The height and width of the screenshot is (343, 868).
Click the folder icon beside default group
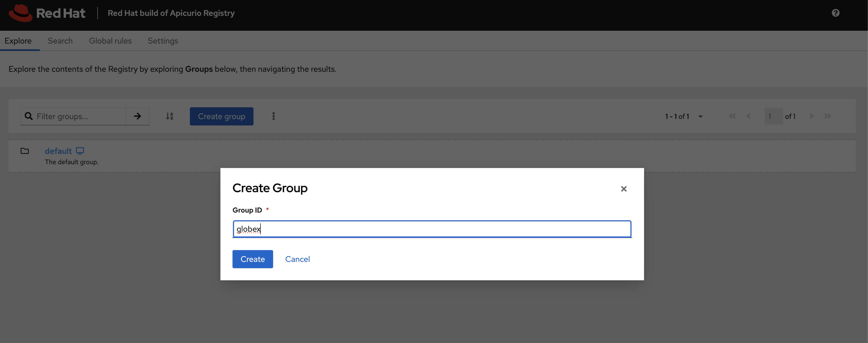pyautogui.click(x=25, y=151)
